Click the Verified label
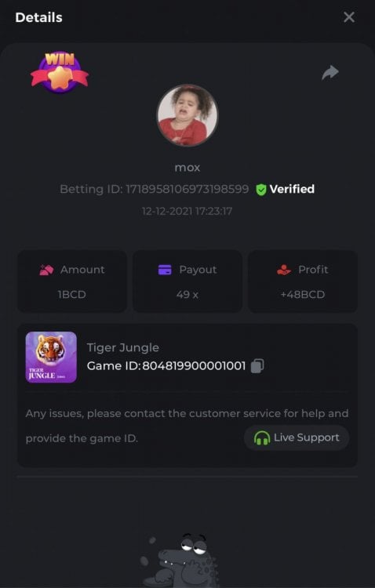 click(292, 189)
